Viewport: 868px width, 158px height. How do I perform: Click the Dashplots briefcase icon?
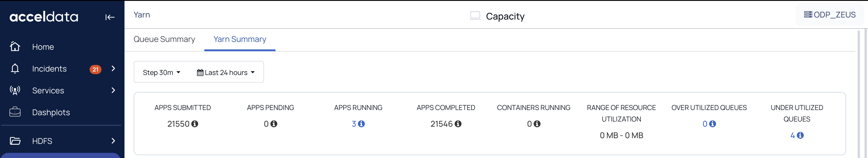[x=15, y=112]
